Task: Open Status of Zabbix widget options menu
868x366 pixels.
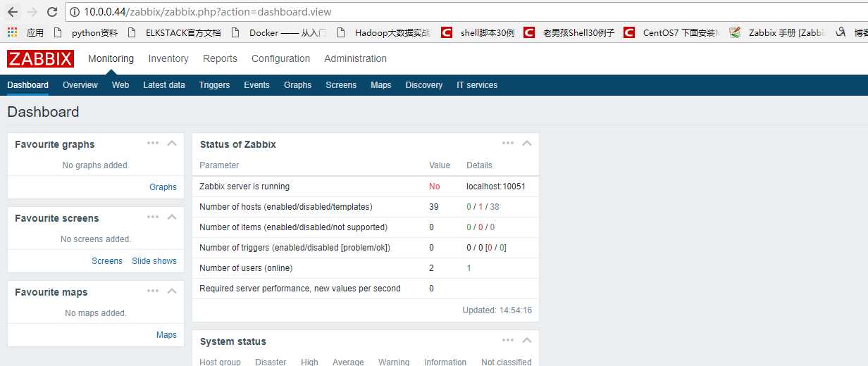Action: [x=508, y=143]
